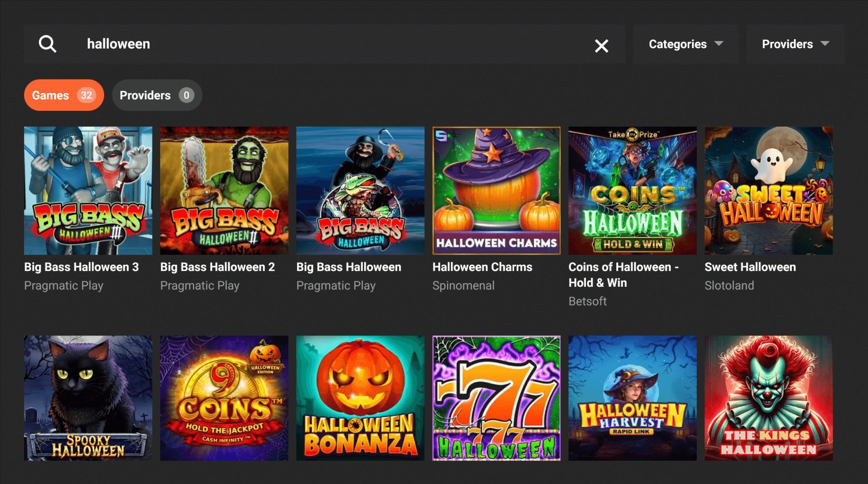Select the Games results tab
868x484 pixels.
tap(64, 95)
